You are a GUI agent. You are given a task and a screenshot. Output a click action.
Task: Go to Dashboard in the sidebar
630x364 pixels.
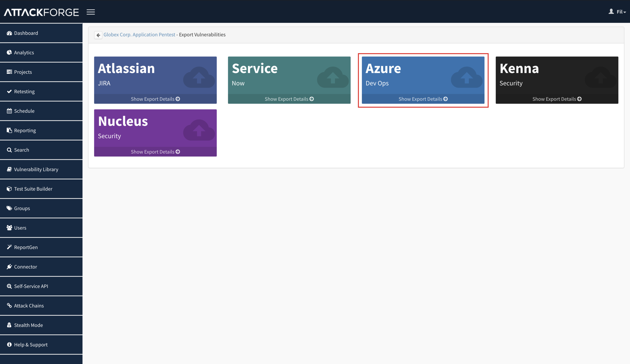coord(41,33)
